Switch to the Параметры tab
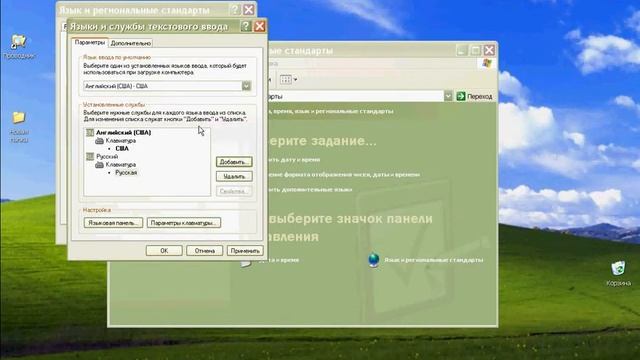The image size is (640, 360). [90, 42]
